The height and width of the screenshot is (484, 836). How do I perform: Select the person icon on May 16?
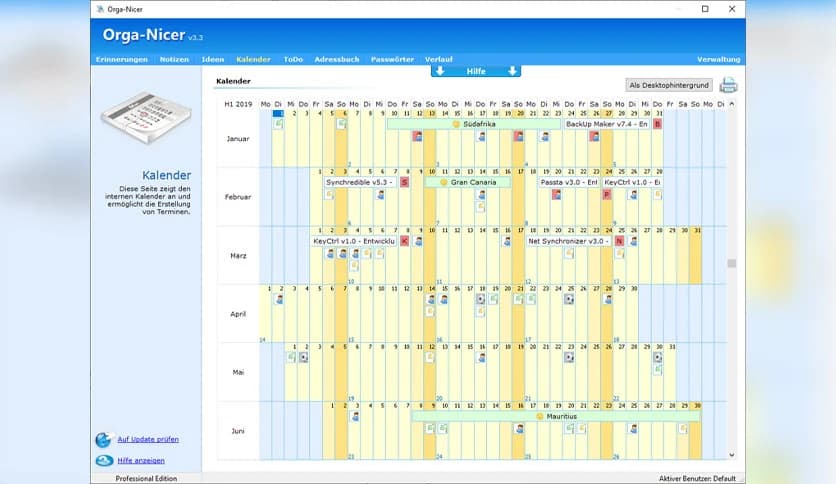tap(481, 357)
